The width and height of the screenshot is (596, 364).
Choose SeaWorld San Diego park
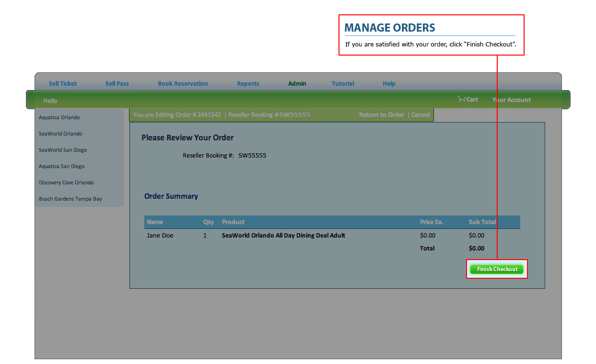63,150
